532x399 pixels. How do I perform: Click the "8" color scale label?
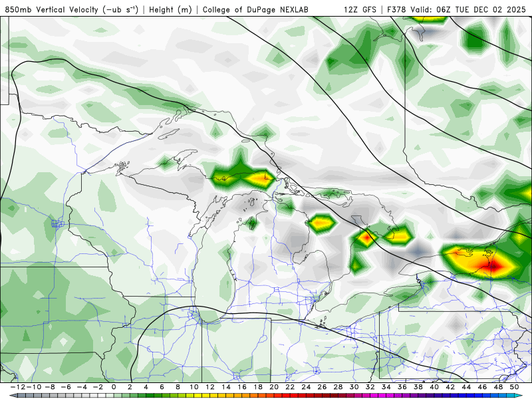click(178, 387)
